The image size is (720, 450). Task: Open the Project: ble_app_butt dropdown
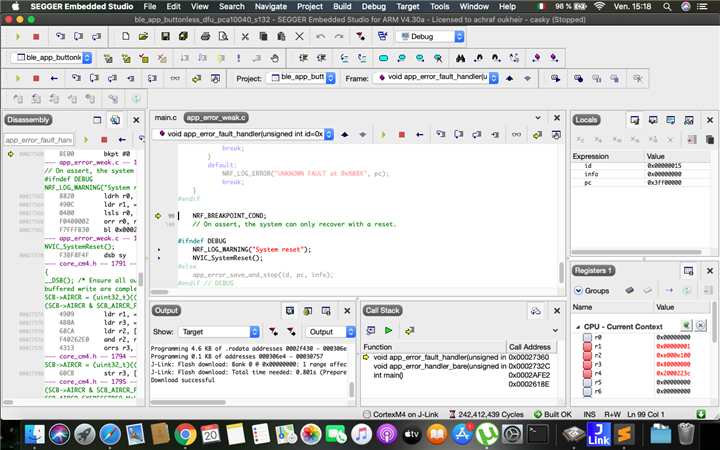301,78
